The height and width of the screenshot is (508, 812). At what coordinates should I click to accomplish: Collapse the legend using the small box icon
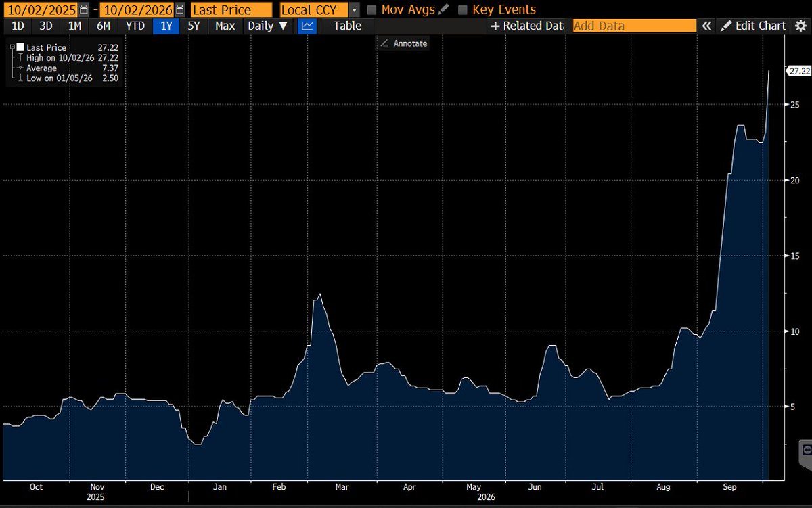click(12, 47)
